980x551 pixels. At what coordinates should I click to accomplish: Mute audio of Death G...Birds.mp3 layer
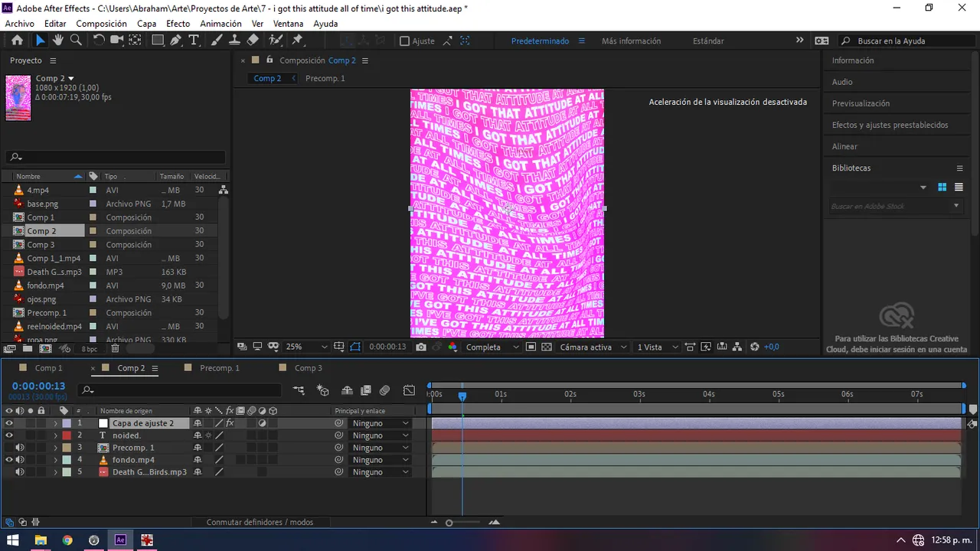(x=20, y=472)
